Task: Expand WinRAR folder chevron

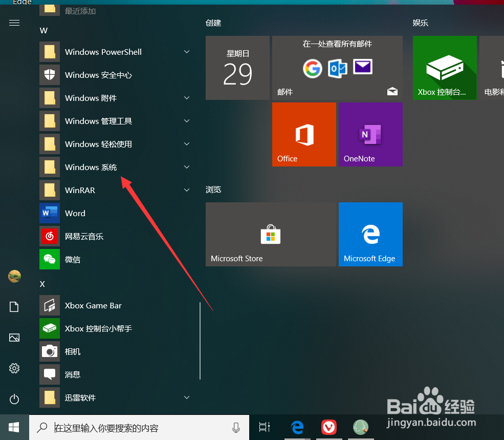Action: (x=187, y=190)
